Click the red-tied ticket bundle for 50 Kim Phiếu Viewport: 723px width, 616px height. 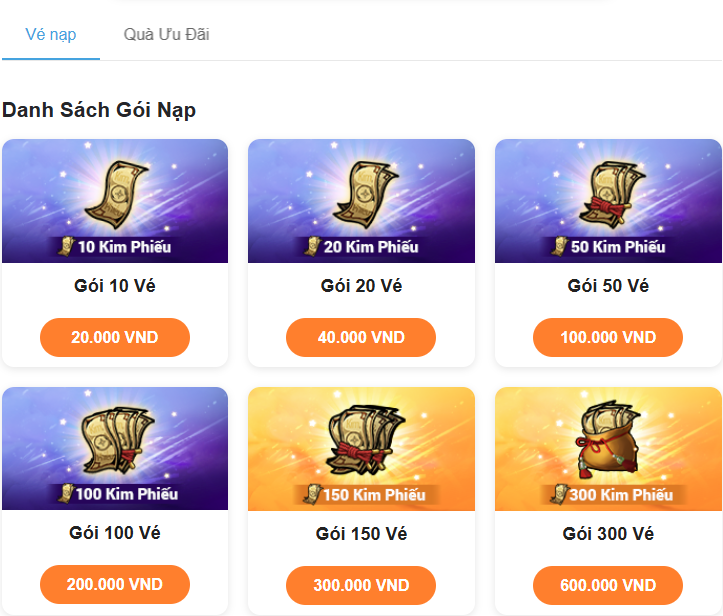612,194
